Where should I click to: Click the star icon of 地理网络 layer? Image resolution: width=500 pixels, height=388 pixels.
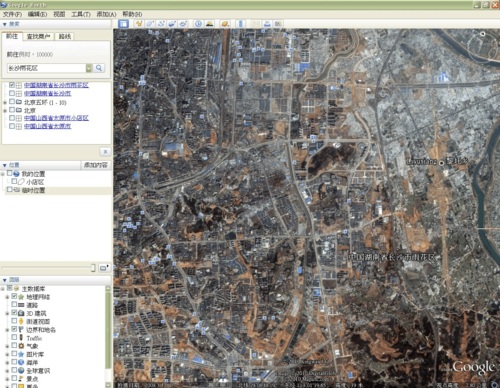21,297
